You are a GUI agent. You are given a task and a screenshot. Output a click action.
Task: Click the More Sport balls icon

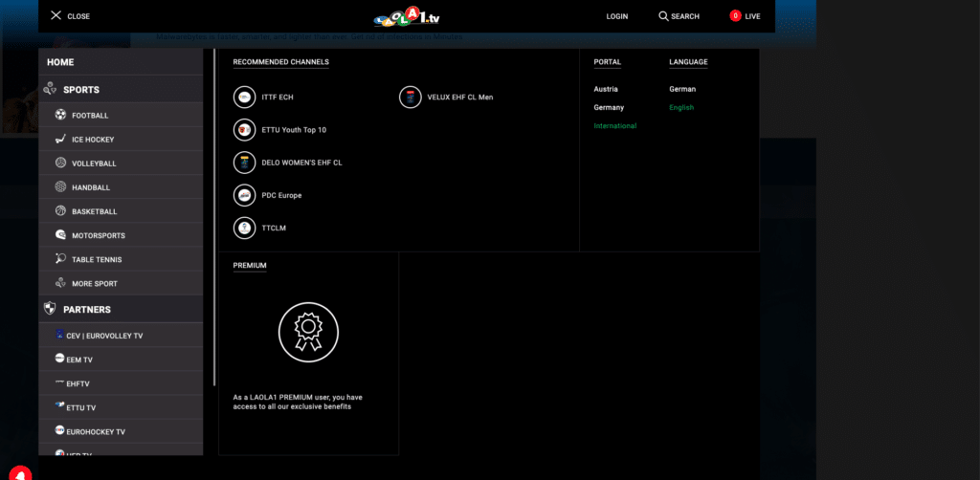click(60, 283)
